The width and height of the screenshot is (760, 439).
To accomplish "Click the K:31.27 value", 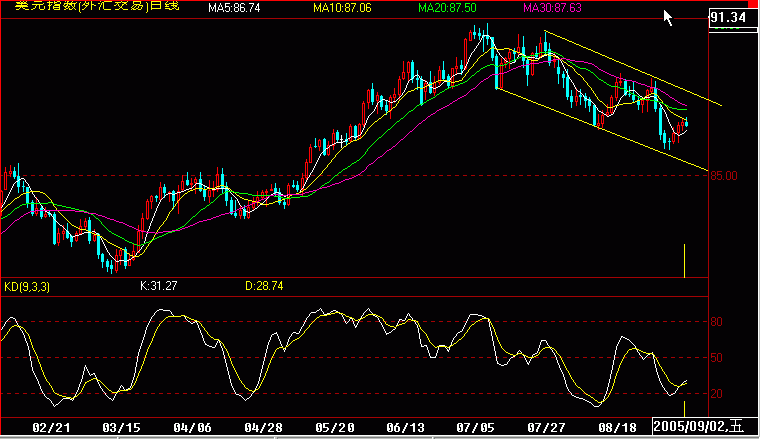I will click(x=158, y=286).
